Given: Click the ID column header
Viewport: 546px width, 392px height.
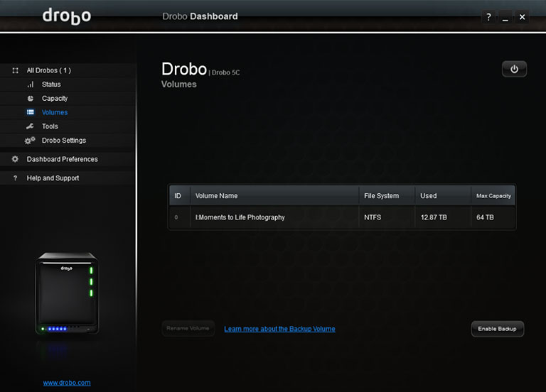Looking at the screenshot, I should [x=180, y=196].
